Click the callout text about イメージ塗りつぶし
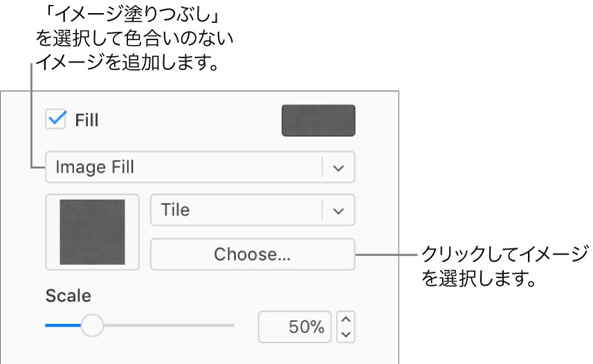 click(134, 38)
